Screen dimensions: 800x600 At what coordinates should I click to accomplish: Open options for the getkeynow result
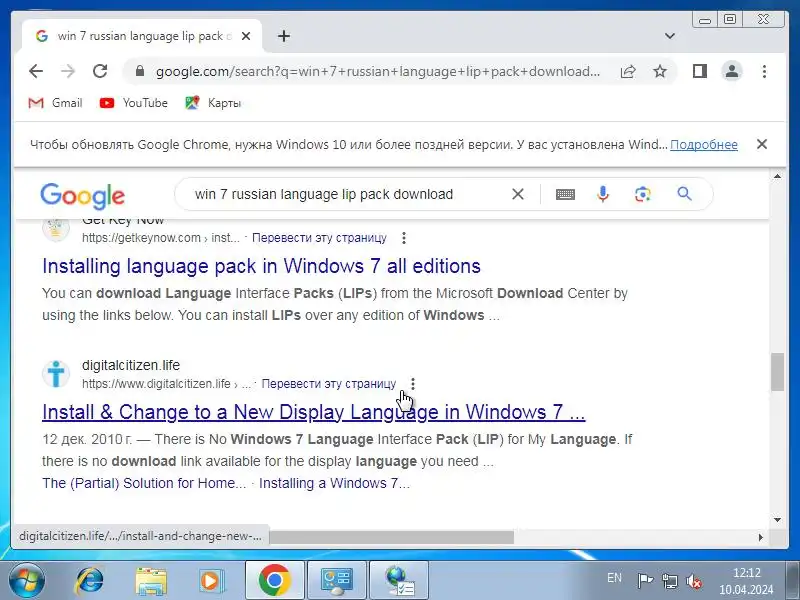(x=404, y=238)
